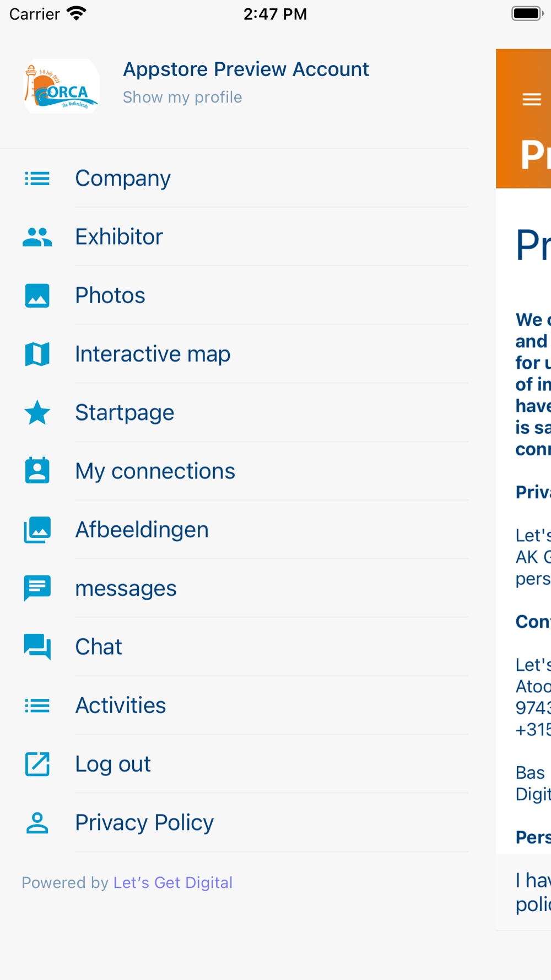
Task: Tap Appstore Preview Account name
Action: pos(246,69)
